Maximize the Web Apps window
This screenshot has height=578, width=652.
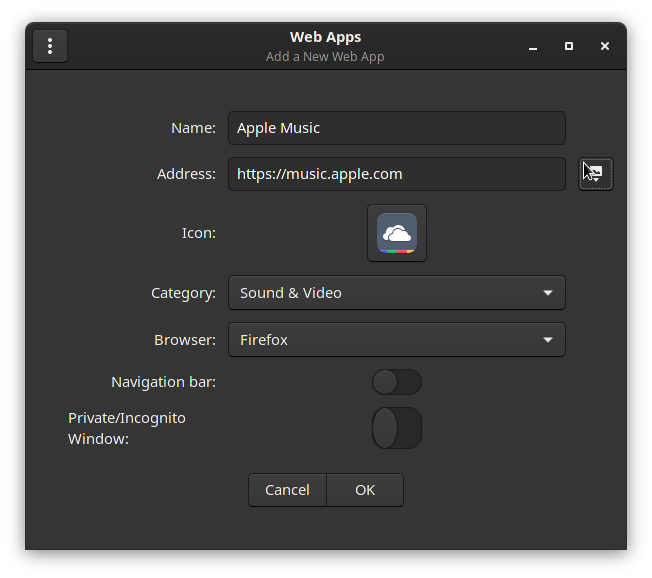click(x=569, y=46)
